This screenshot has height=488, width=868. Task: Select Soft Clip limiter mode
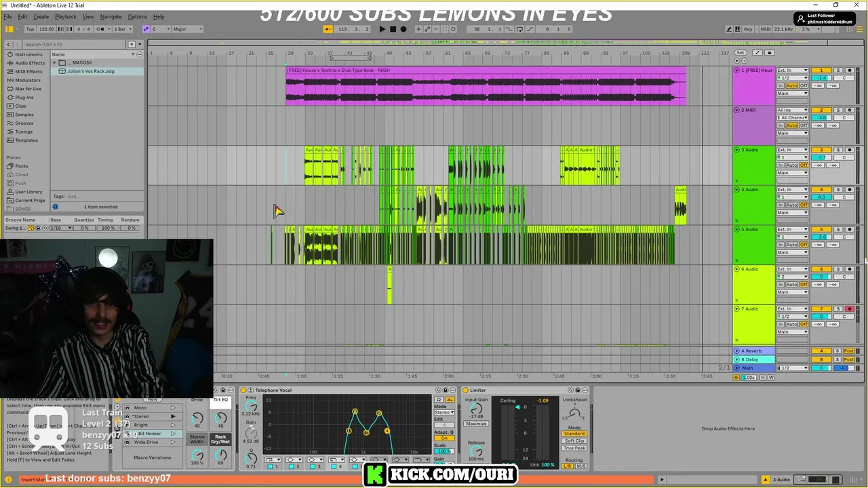574,441
